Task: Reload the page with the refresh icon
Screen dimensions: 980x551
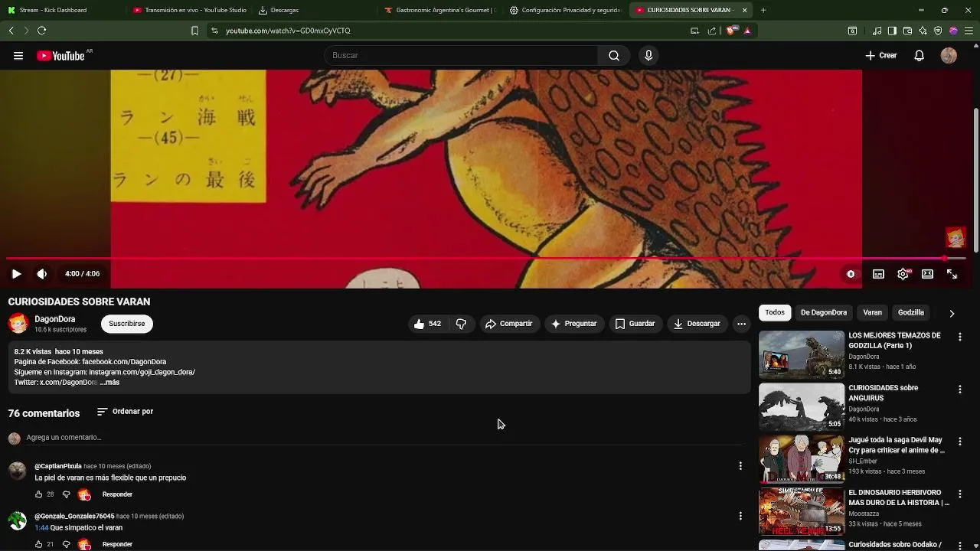Action: pos(41,31)
